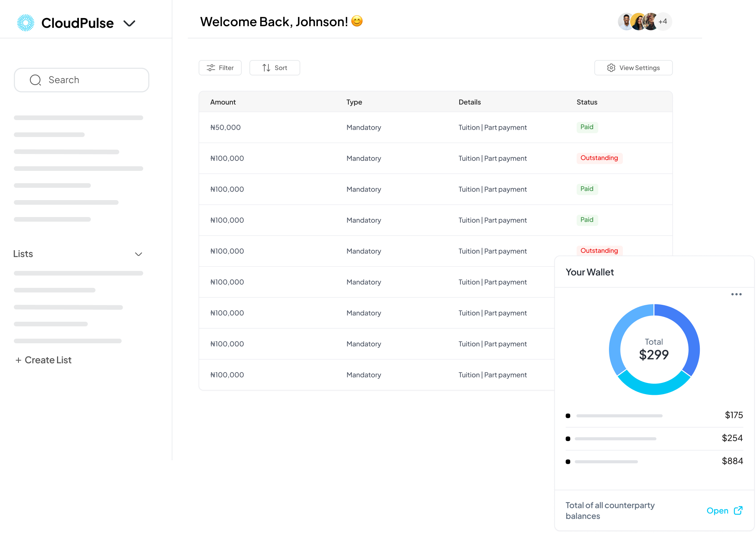Click the Filter sliders icon
This screenshot has height=533, width=756.
211,68
